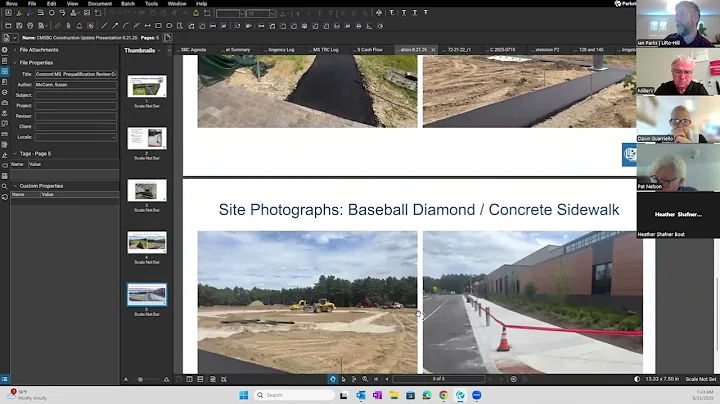Click split view vertical icon
This screenshot has width=720, height=404.
[190, 379]
